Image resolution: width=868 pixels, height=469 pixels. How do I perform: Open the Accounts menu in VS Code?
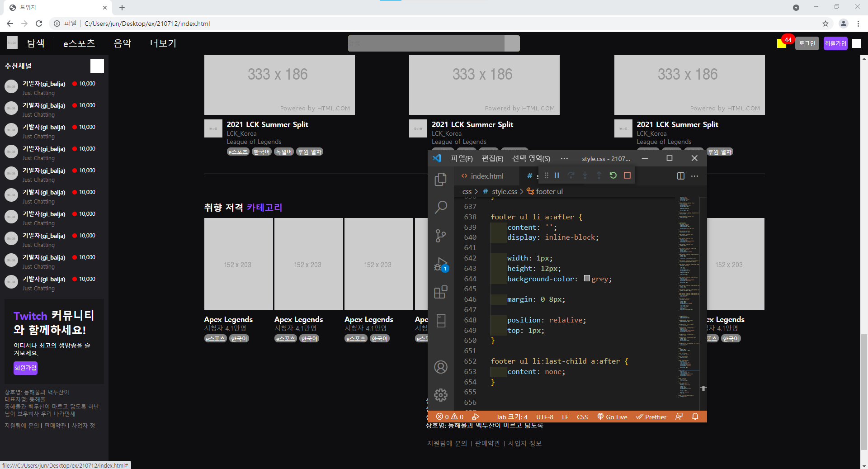click(x=441, y=367)
